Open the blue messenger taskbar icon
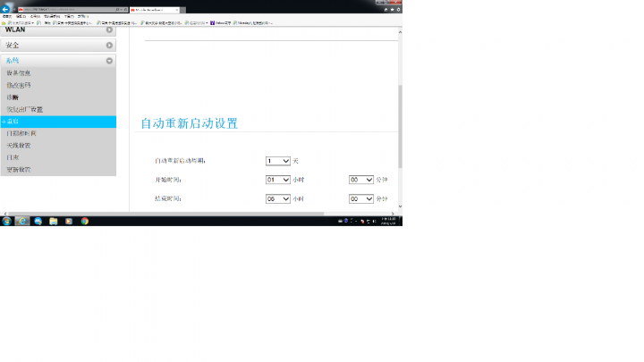This screenshot has height=362, width=644. pos(38,222)
